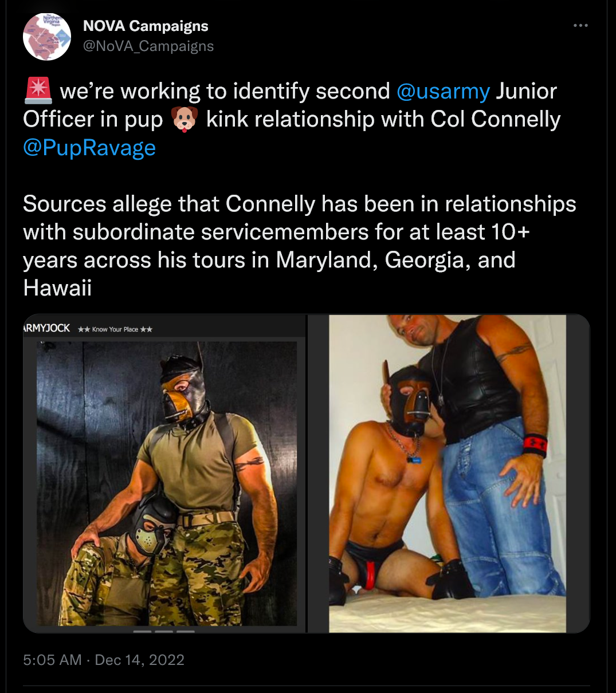The image size is (616, 693).
Task: Click the word Hawaii in the tweet
Action: pyautogui.click(x=57, y=288)
